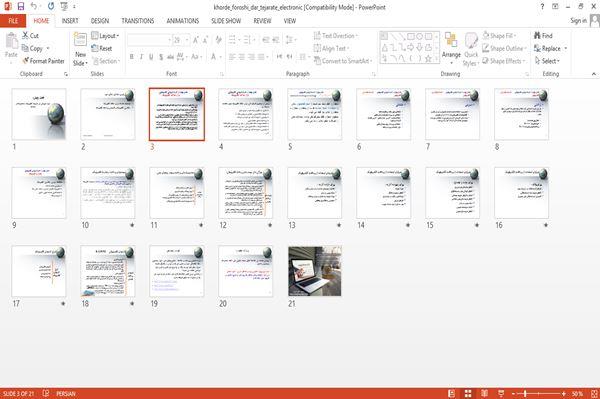Click the Format Painter tool
Screen dimensions: 600x399
43,61
